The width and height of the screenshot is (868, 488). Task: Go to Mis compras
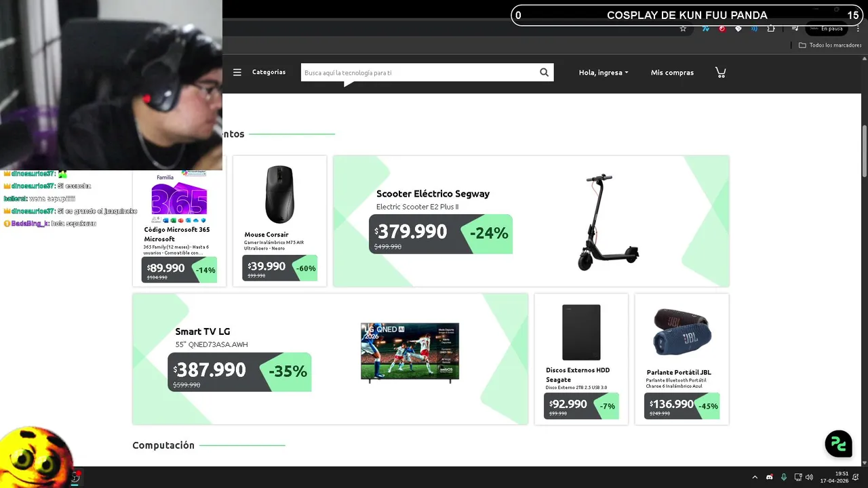pos(672,73)
